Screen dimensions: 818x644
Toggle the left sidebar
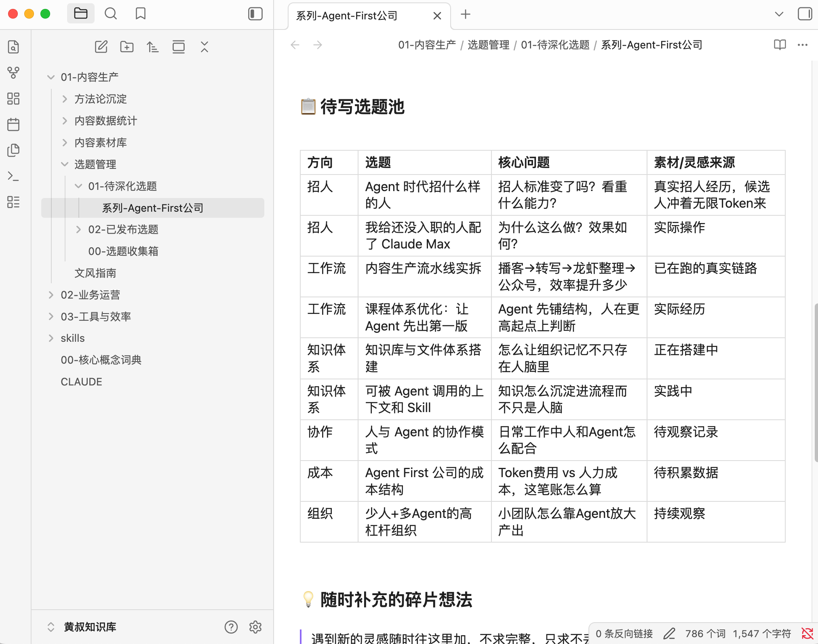[x=255, y=14]
